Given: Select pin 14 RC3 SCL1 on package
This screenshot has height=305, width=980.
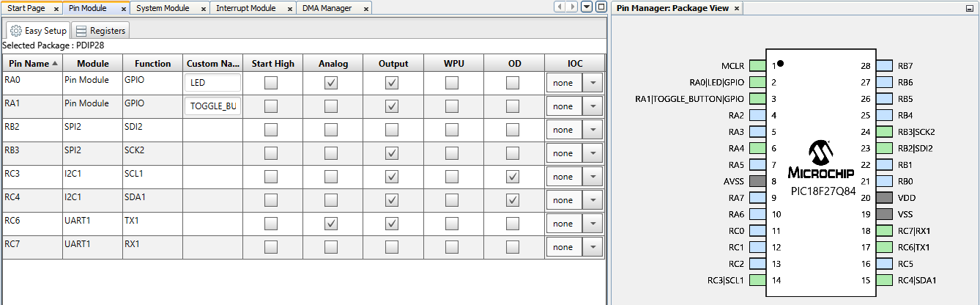Looking at the screenshot, I should [x=757, y=280].
